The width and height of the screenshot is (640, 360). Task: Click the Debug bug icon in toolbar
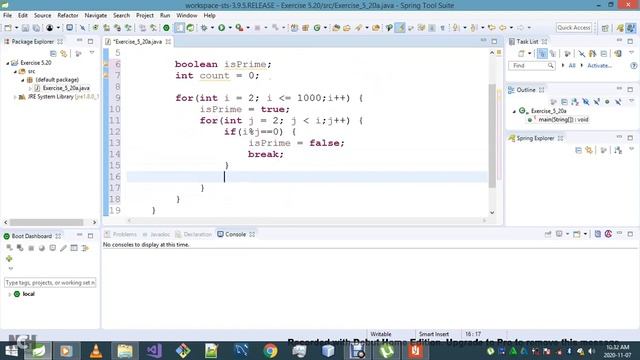pos(204,28)
